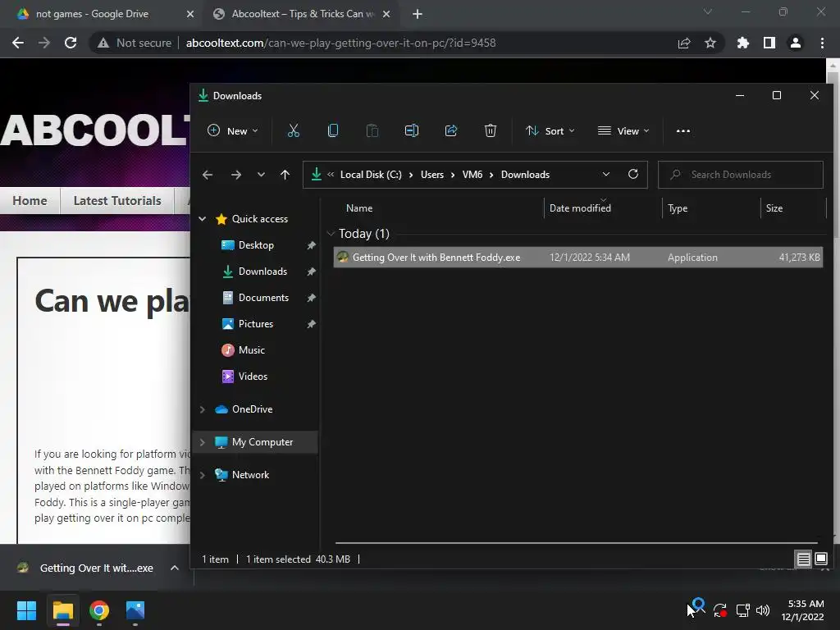This screenshot has width=840, height=630.
Task: Expand the OneDrive tree node
Action: tap(203, 409)
